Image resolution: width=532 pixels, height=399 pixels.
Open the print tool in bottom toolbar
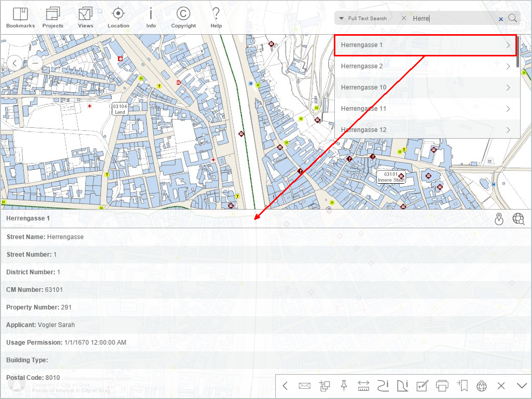pyautogui.click(x=442, y=386)
